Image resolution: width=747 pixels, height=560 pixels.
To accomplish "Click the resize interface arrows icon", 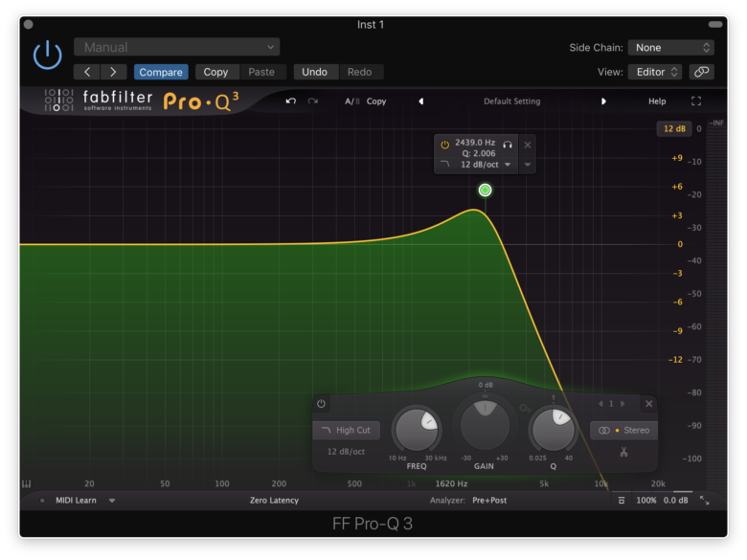I will (x=704, y=501).
